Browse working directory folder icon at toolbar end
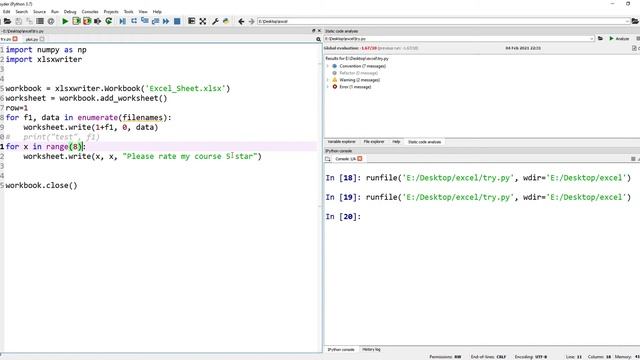The height and width of the screenshot is (360, 640). [635, 21]
